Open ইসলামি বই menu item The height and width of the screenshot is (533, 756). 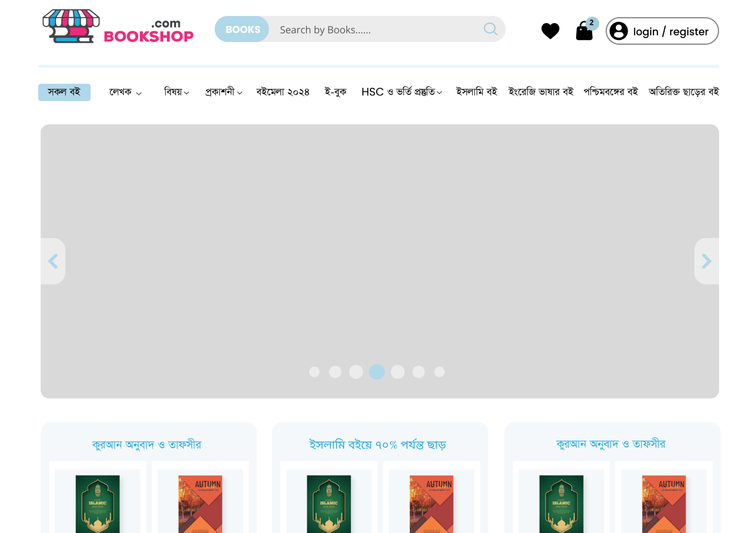pos(476,92)
